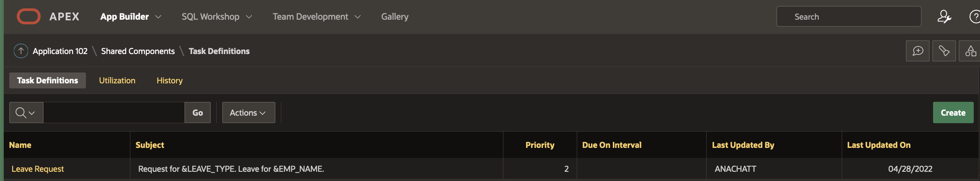Click the top Search input field

coord(849,17)
